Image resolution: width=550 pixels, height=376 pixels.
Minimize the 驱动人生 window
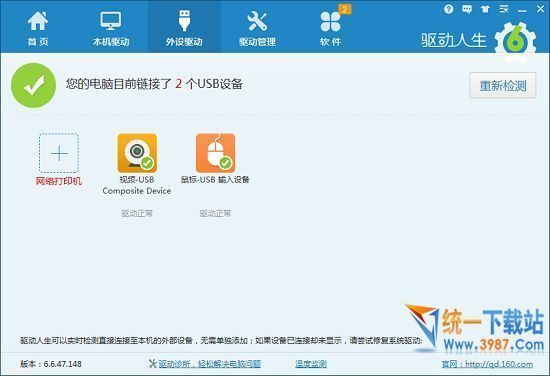522,11
